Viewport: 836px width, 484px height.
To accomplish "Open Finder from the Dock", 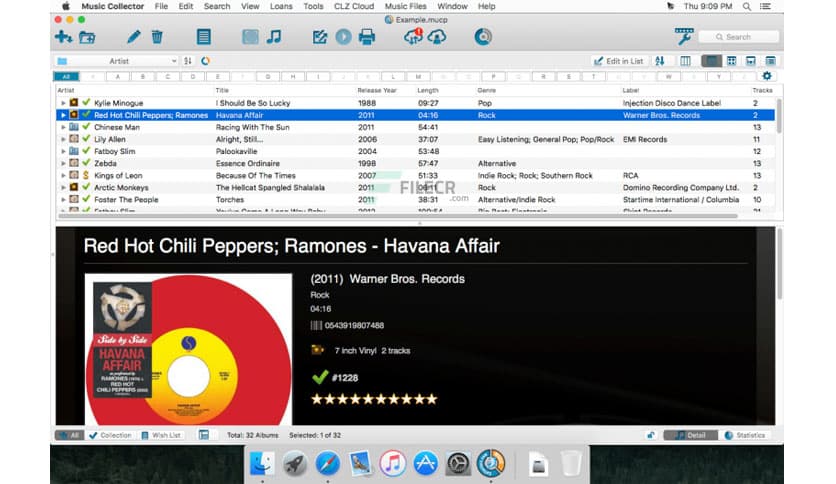I will coord(262,463).
